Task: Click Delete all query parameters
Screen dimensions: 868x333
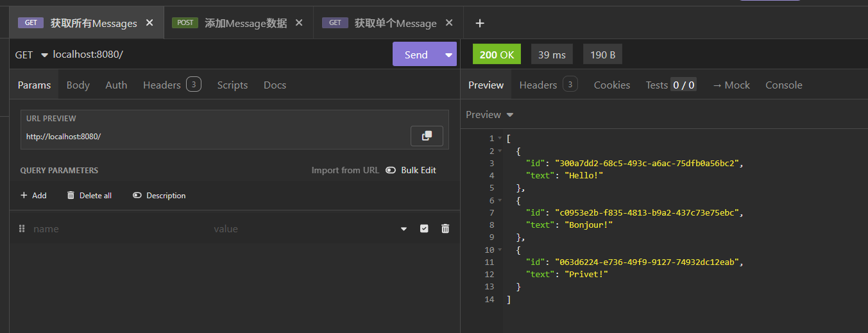Action: pos(89,195)
